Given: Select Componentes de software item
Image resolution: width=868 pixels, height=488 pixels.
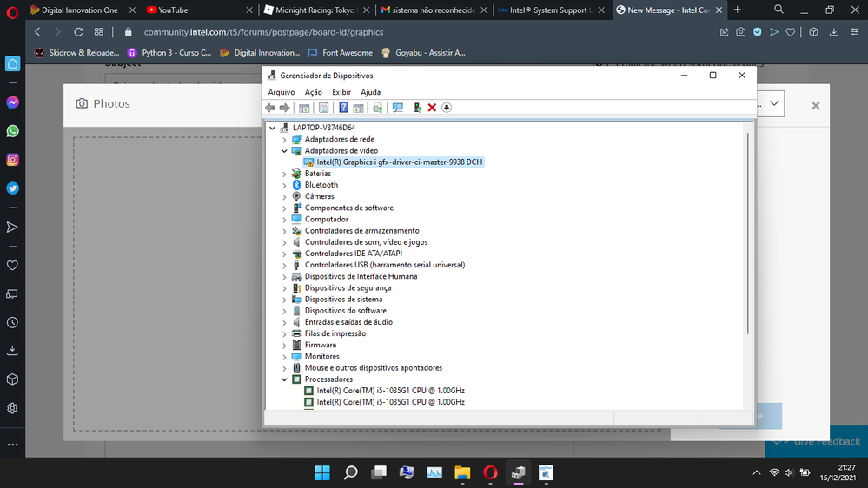Looking at the screenshot, I should click(x=348, y=208).
